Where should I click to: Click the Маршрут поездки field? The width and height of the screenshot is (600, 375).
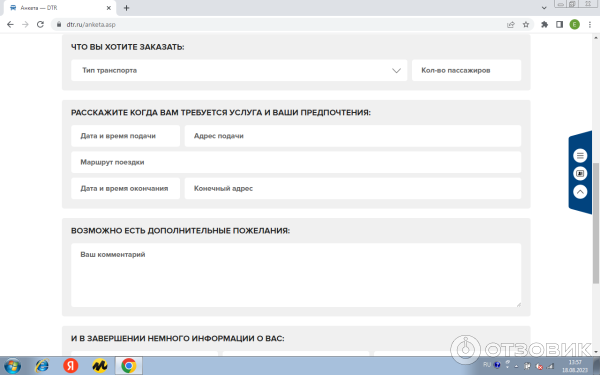pos(296,162)
